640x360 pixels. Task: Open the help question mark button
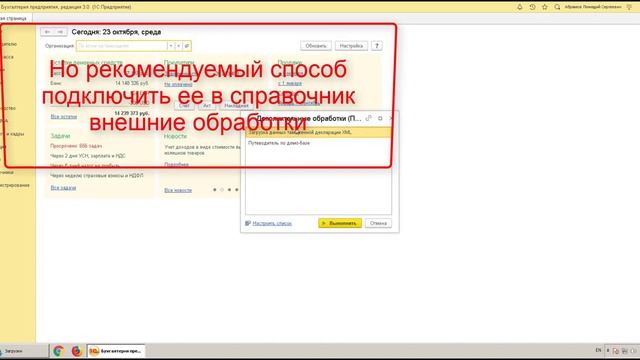(377, 46)
